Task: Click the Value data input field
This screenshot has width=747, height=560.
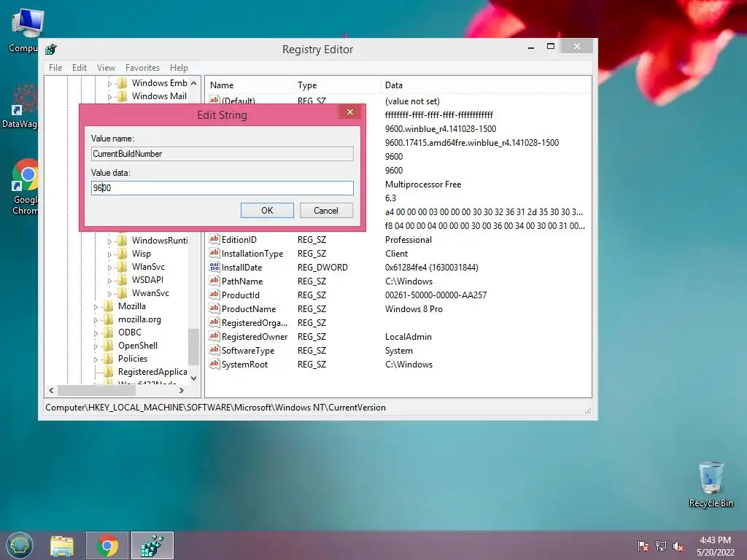Action: coord(222,187)
